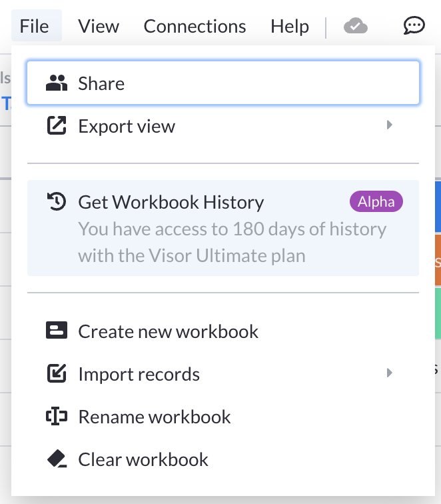
Task: Open the comments chat bubble icon
Action: (414, 26)
